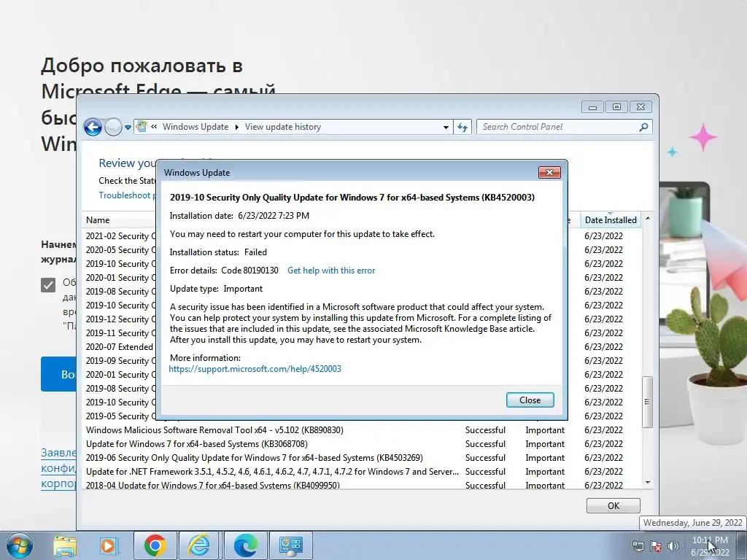Image resolution: width=747 pixels, height=560 pixels.
Task: Go back with the blue Back arrow
Action: [93, 127]
